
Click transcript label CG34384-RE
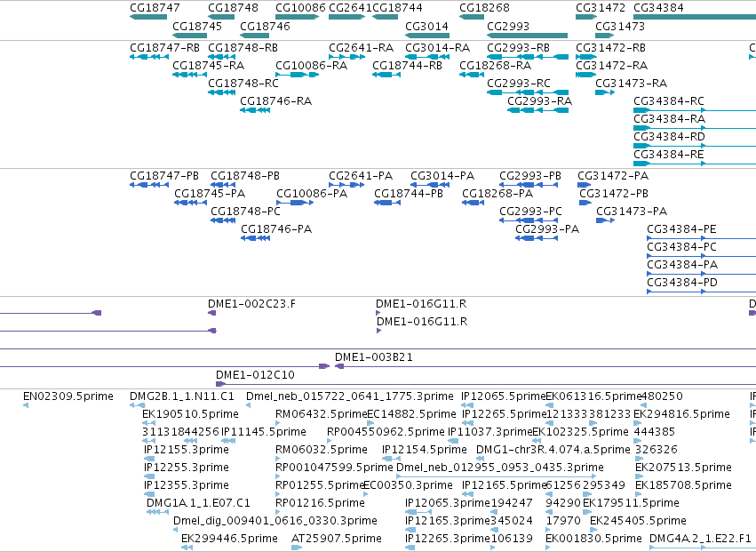click(x=669, y=155)
